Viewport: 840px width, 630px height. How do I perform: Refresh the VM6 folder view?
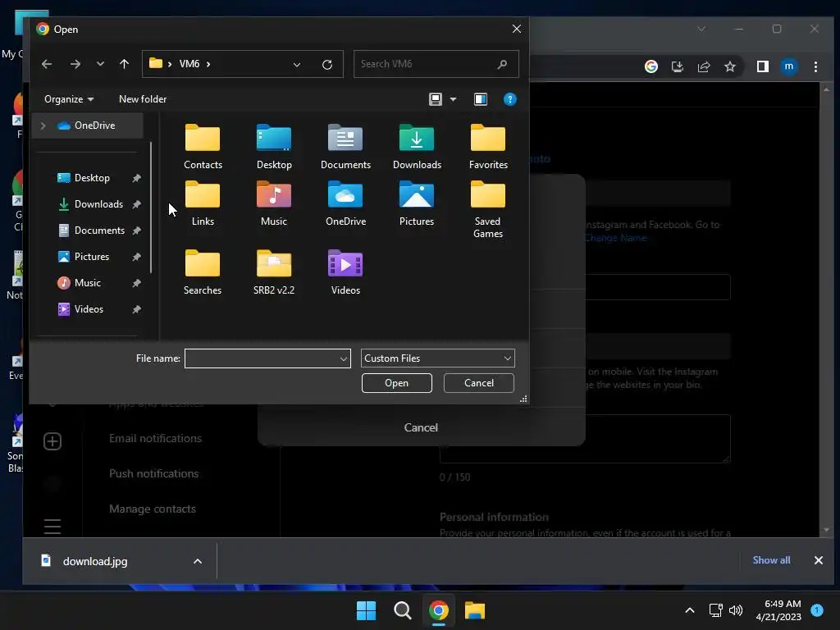click(327, 64)
